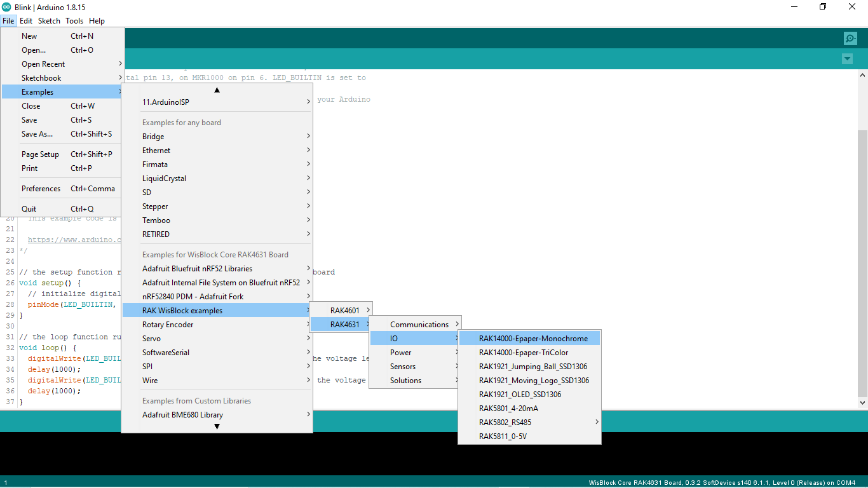Open the SoftwareSerial examples submenu
The image size is (868, 488).
click(x=217, y=353)
